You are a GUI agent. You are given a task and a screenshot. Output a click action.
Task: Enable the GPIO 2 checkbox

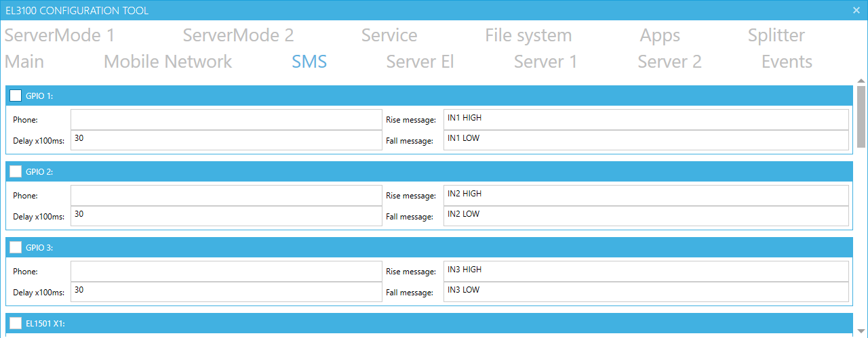coord(16,171)
